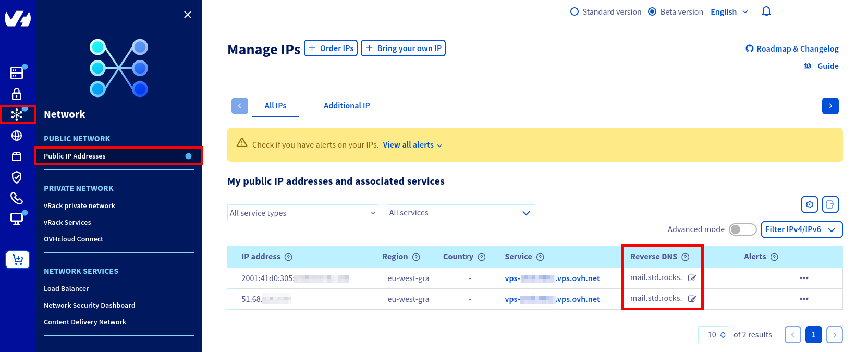Open actions menu for the 51.68 row
This screenshot has height=352, width=868.
click(804, 299)
